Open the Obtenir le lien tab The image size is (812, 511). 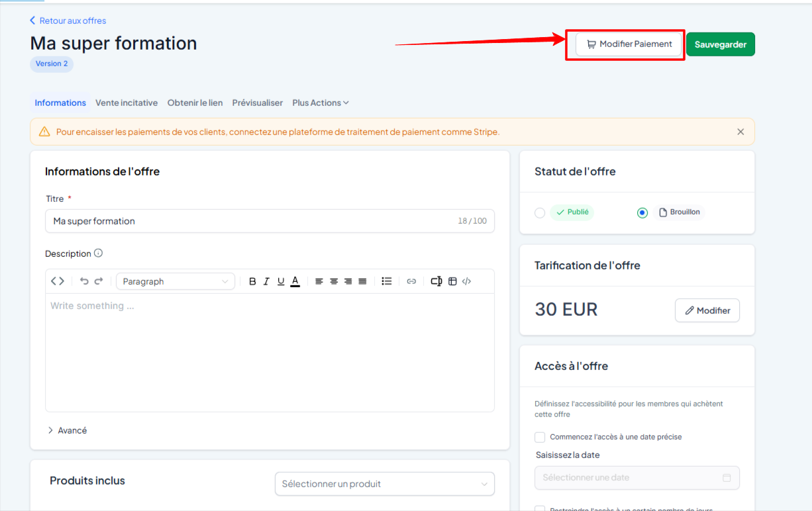point(195,103)
